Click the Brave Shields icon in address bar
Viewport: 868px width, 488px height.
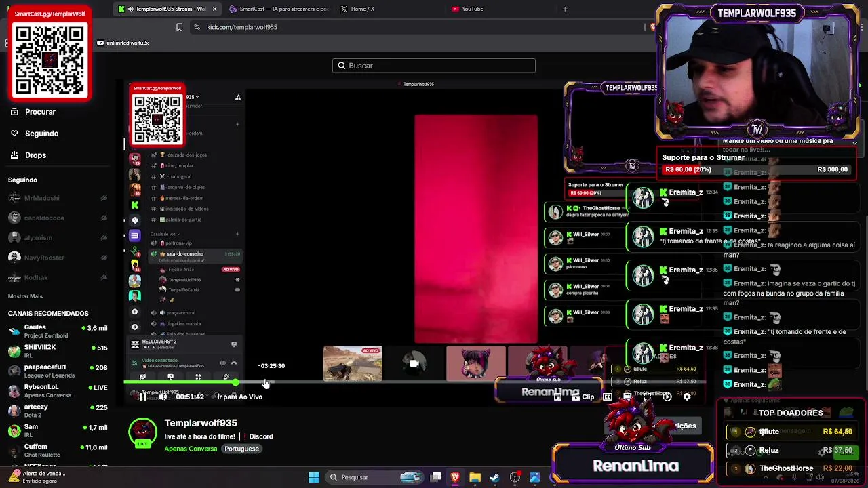(652, 27)
